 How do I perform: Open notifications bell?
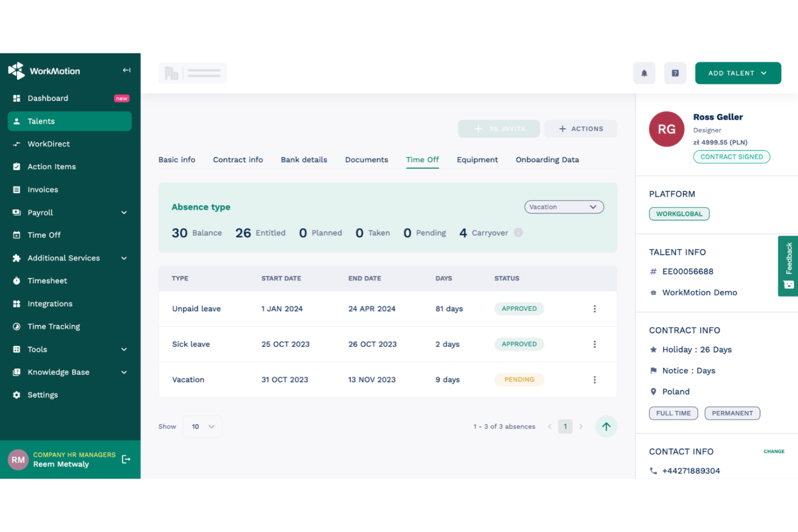(644, 73)
